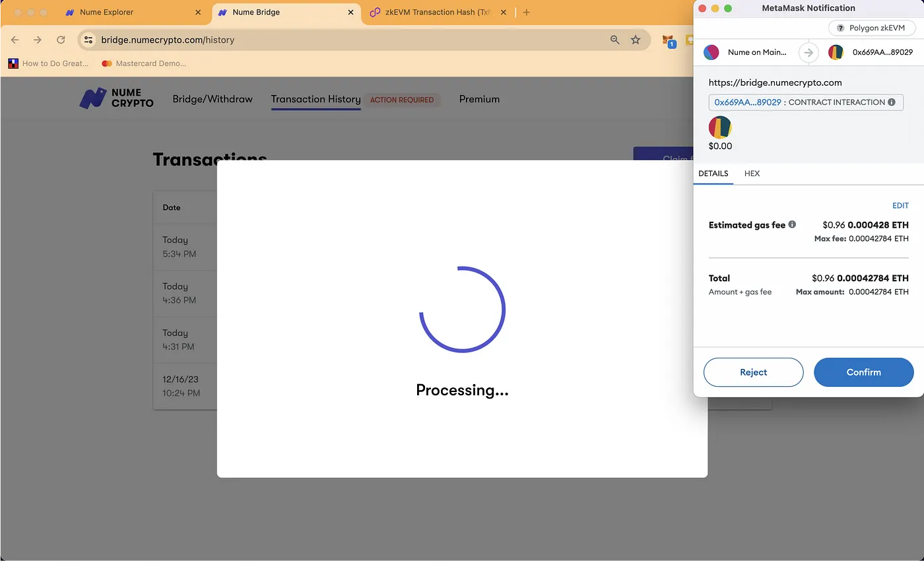Click the 0x669AA...89029 contract address link

pos(748,102)
